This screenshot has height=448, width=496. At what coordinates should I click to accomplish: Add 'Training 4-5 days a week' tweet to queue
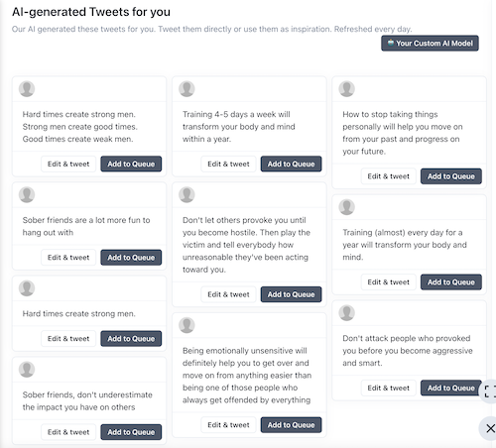pyautogui.click(x=291, y=164)
